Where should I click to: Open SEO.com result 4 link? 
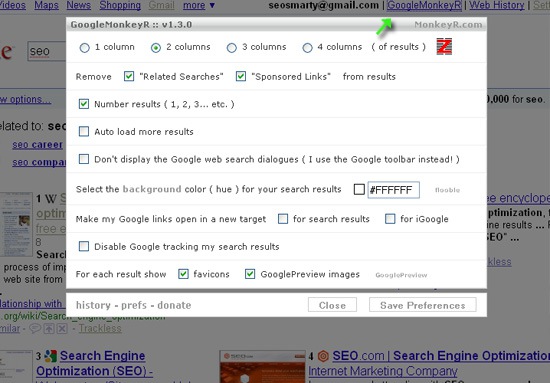[x=441, y=356]
